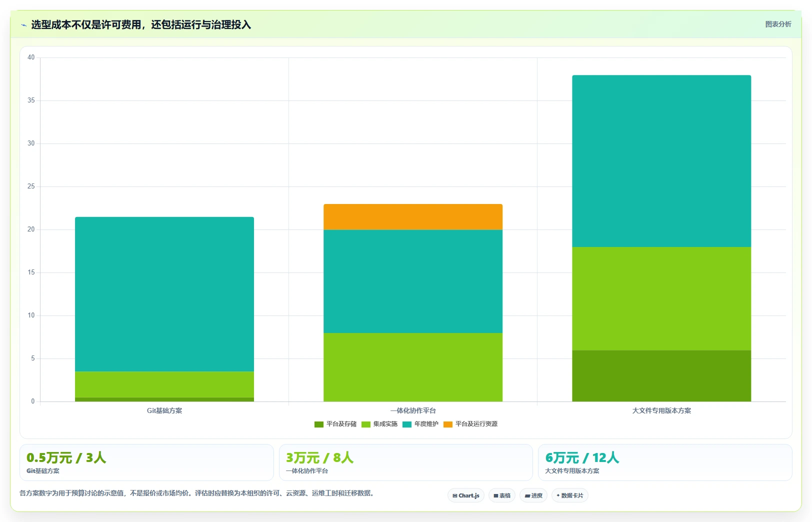Click the slide title about 选型成本

click(141, 24)
